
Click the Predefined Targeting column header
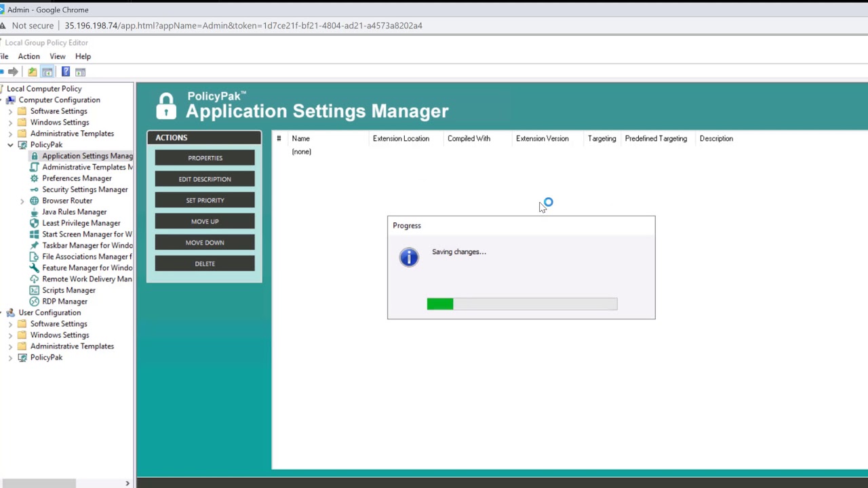[x=656, y=138]
